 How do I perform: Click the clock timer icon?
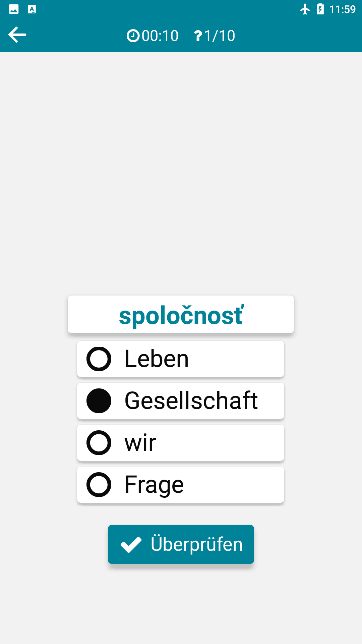click(x=133, y=36)
